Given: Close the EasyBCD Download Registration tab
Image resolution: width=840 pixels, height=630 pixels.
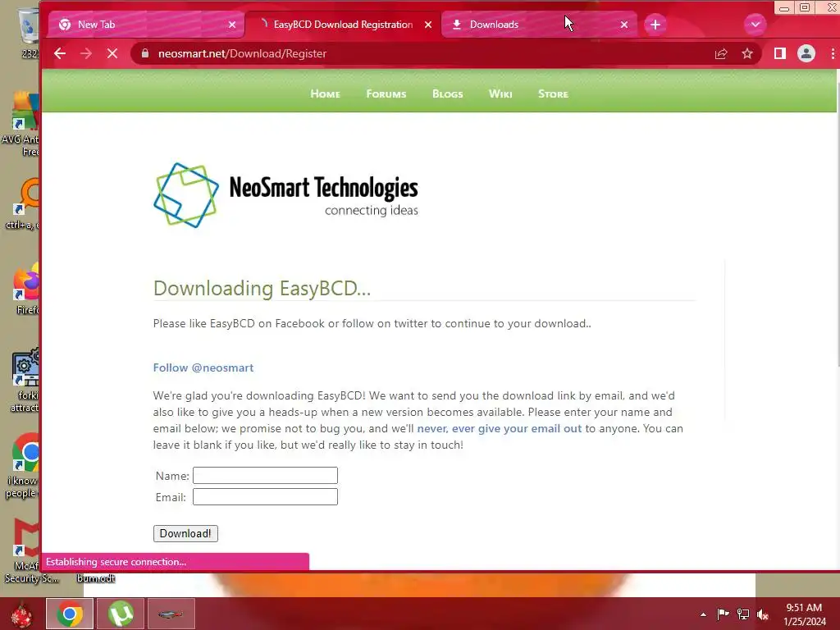Looking at the screenshot, I should coord(428,25).
